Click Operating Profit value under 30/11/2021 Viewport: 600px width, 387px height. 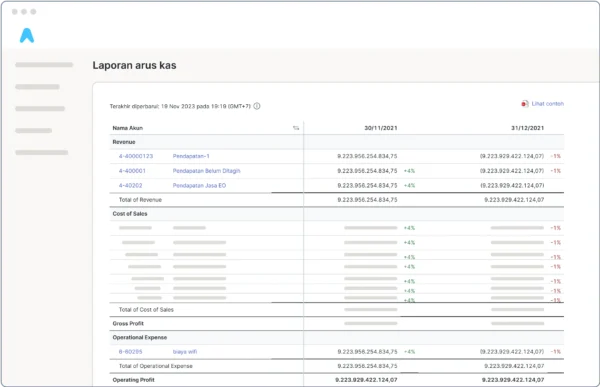tap(366, 380)
